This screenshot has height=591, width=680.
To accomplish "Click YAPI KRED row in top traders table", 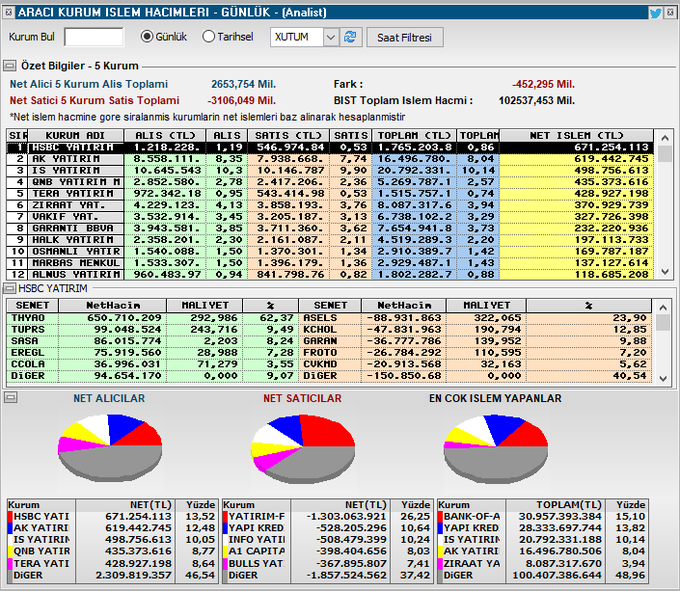I will coord(543,528).
